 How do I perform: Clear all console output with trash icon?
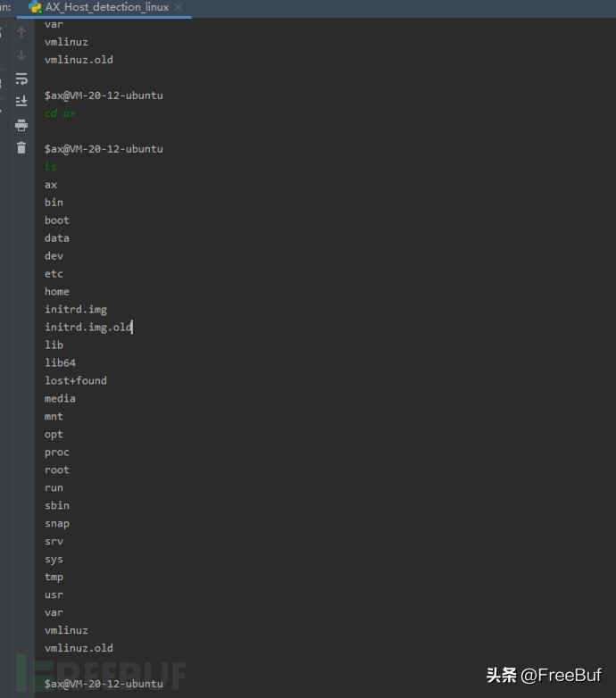[x=21, y=148]
